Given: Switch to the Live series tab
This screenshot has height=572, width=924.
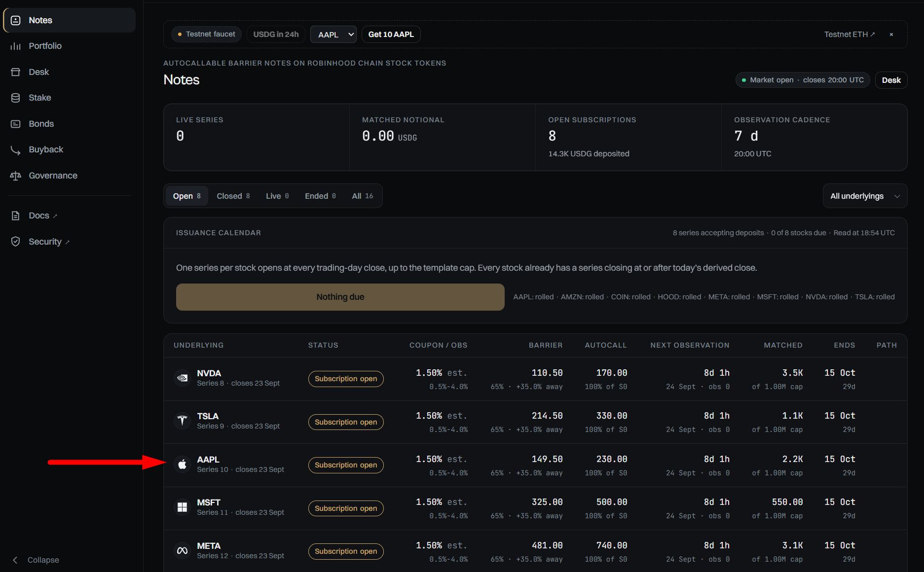Looking at the screenshot, I should [277, 196].
